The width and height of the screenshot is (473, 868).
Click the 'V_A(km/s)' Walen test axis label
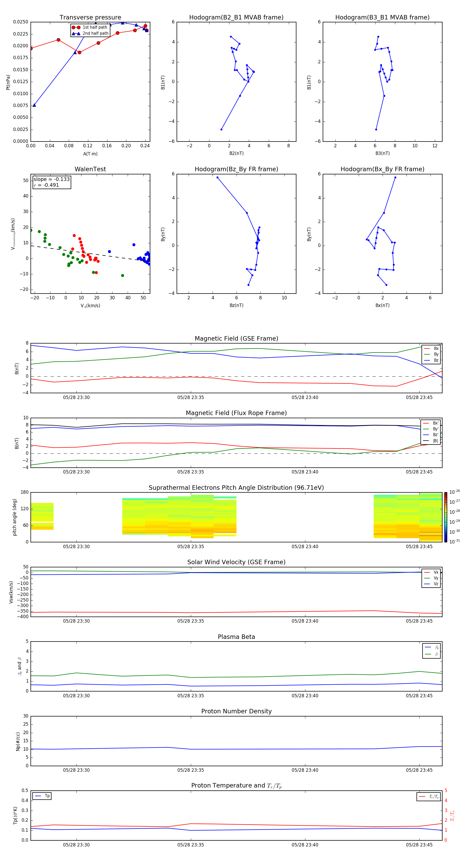coord(90,306)
